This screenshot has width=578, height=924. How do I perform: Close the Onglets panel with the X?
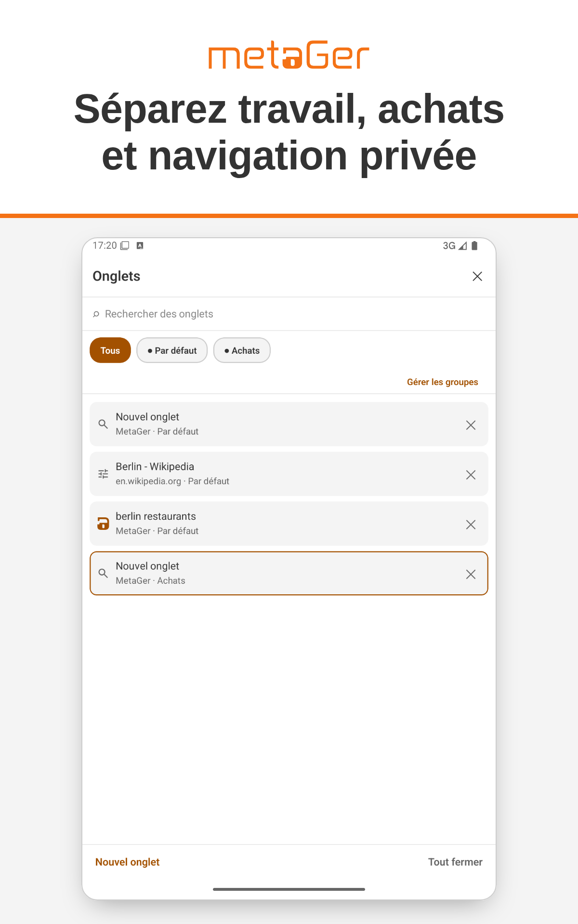click(x=477, y=276)
